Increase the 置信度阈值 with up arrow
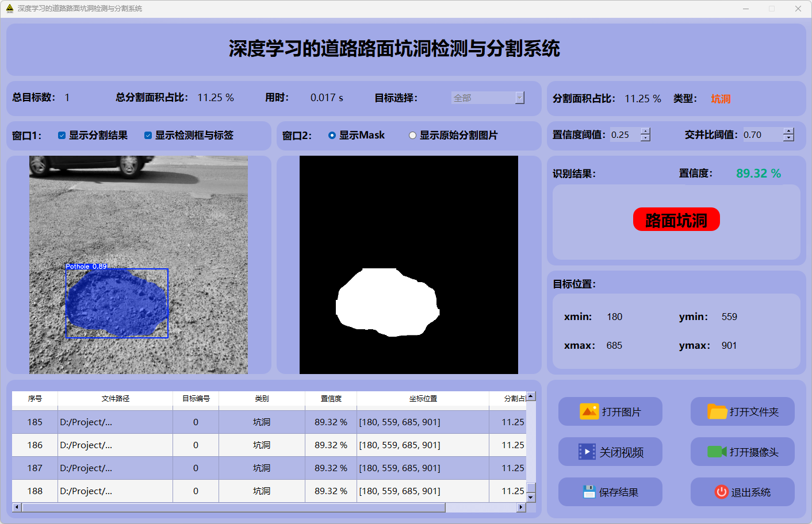Image resolution: width=812 pixels, height=524 pixels. (645, 132)
